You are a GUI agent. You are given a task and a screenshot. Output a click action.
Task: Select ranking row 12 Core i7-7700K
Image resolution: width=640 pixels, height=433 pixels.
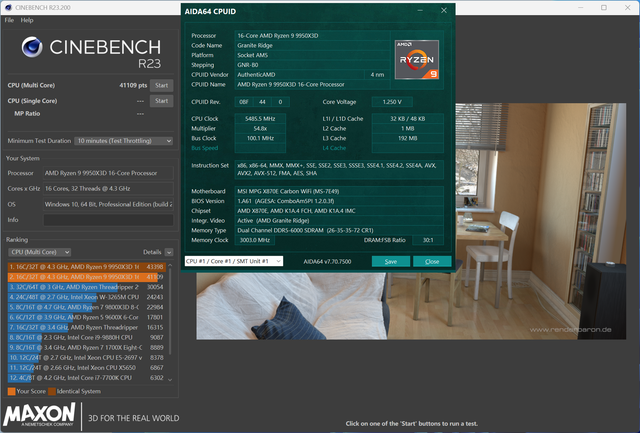86,378
